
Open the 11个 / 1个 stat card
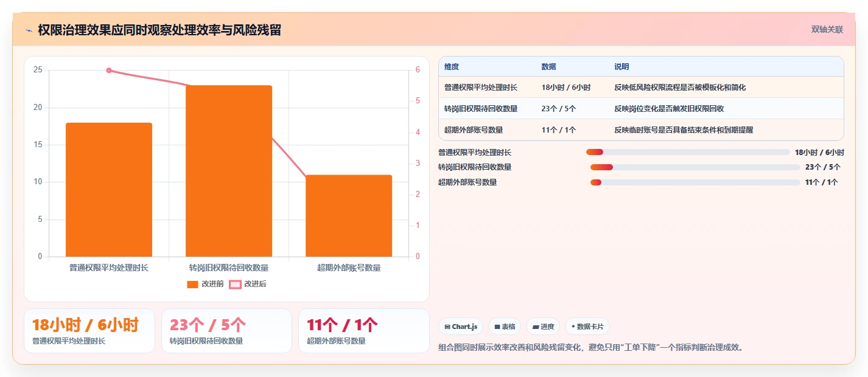(364, 331)
